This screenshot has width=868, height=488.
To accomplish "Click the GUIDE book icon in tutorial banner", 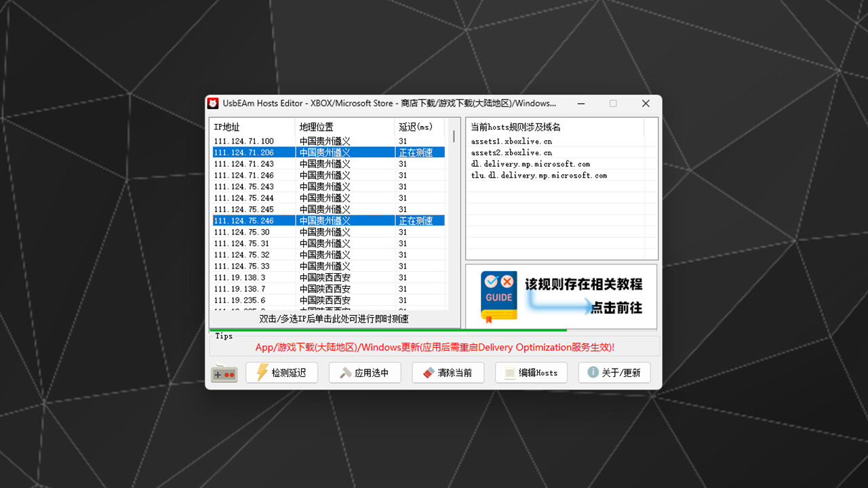I will click(498, 295).
